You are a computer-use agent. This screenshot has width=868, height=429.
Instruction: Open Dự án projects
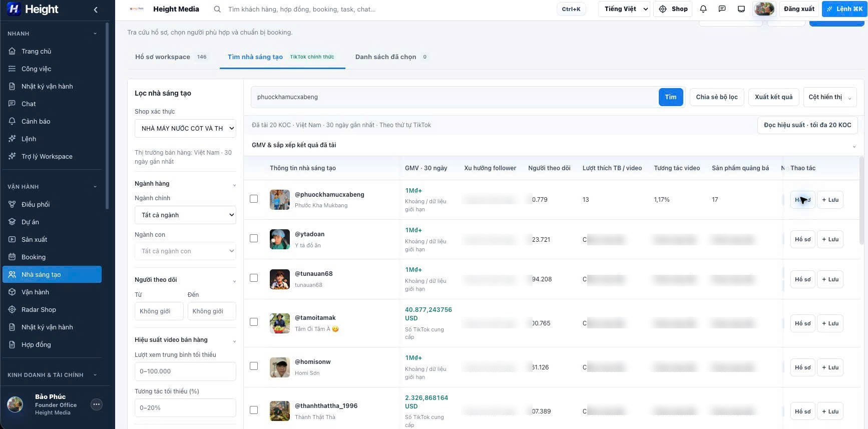click(x=52, y=222)
